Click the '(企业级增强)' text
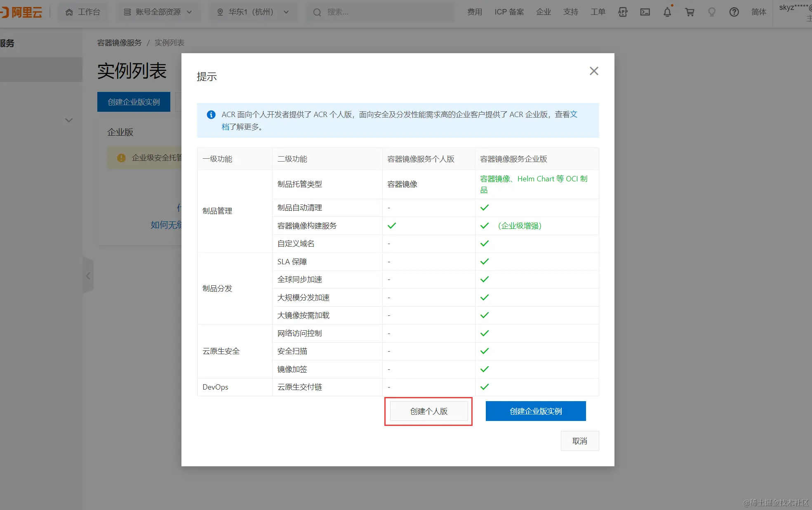812x510 pixels. (x=520, y=226)
